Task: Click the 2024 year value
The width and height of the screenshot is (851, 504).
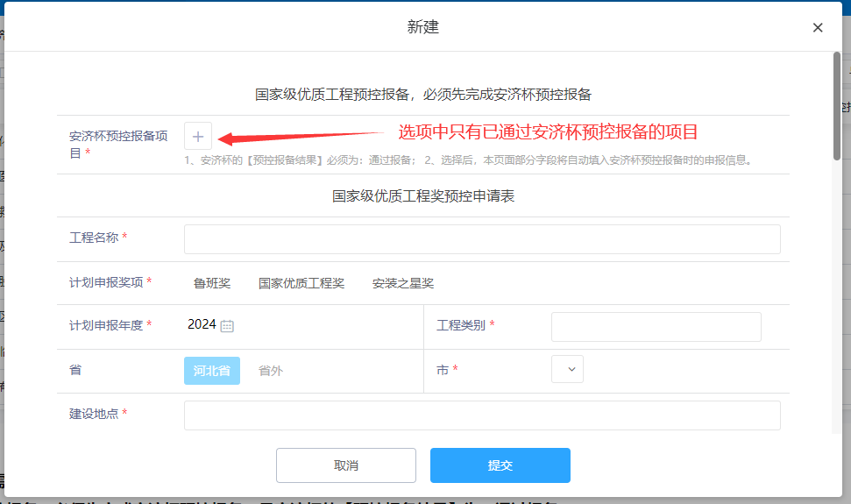Action: point(202,324)
